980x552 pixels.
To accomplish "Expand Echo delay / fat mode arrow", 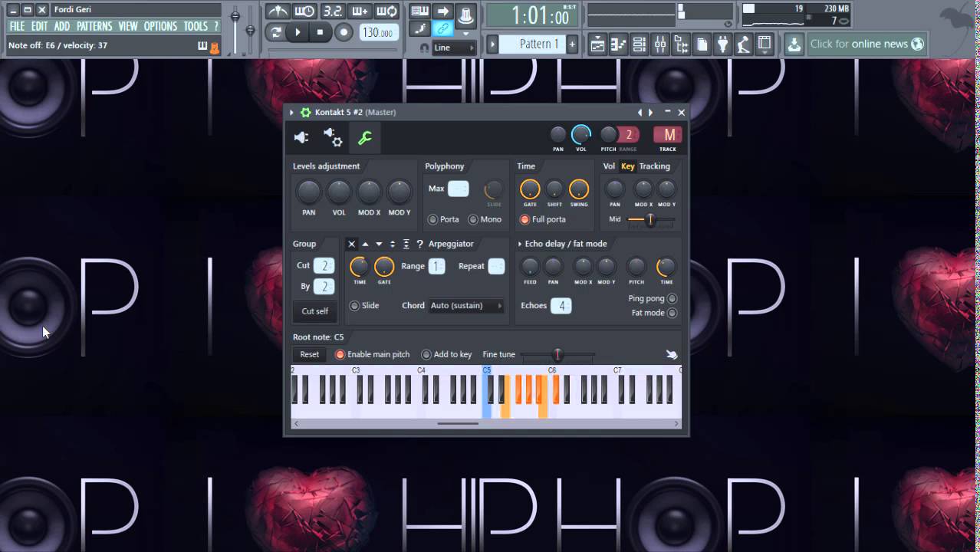I will (520, 244).
